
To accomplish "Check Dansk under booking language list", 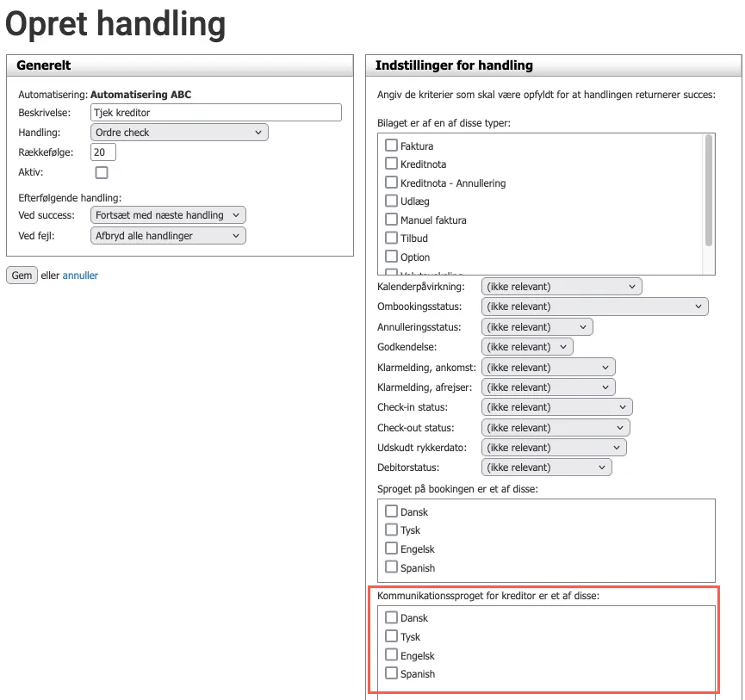I will [391, 511].
